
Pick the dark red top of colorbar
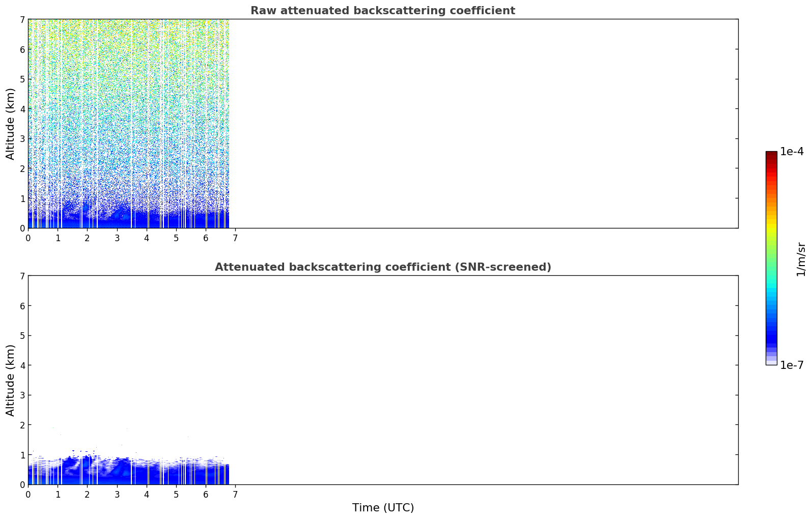click(x=771, y=154)
